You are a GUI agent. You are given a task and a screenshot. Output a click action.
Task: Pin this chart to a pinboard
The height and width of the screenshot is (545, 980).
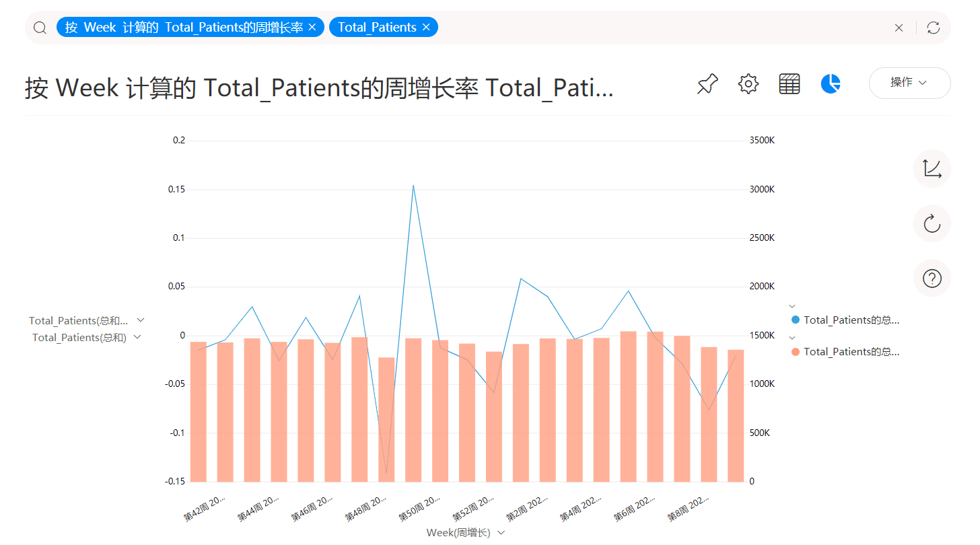(707, 84)
